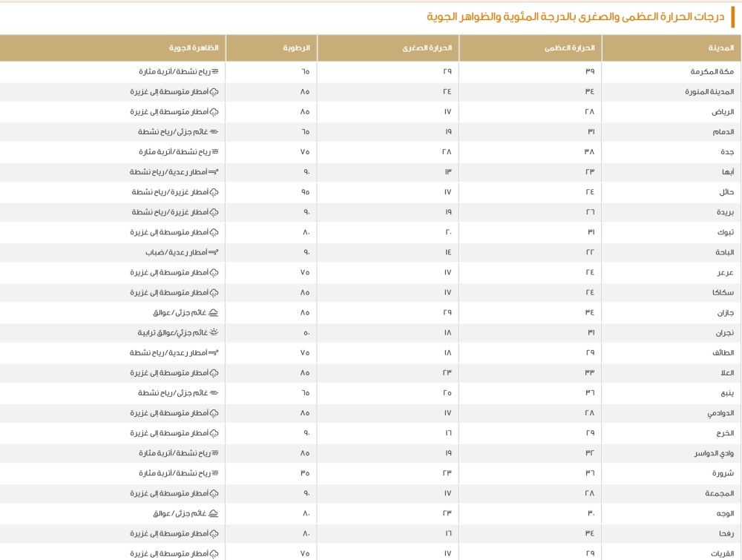742x560 pixels.
Task: Click the weather icon in the شرورة row
Action: [x=215, y=473]
